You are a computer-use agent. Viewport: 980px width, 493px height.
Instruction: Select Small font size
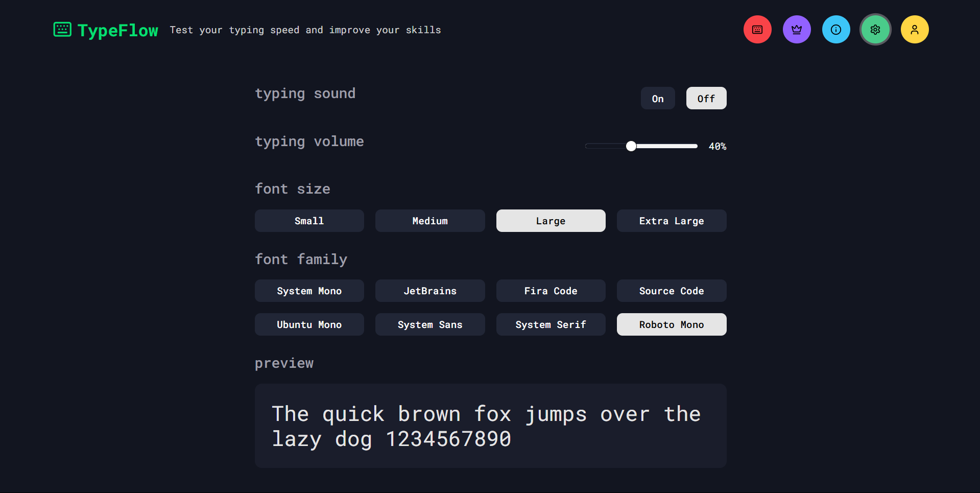coord(309,221)
